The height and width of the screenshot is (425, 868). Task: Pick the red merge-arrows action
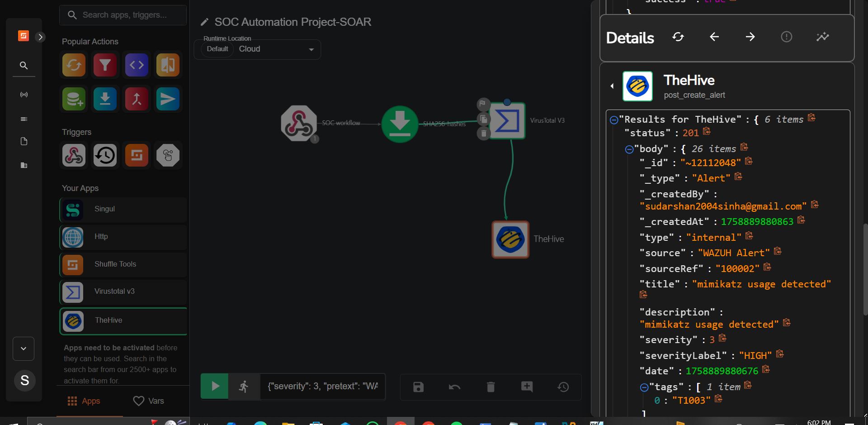click(137, 99)
